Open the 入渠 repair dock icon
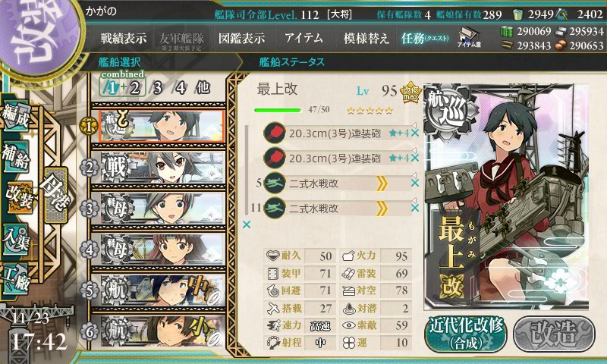Viewport: 607px width, 364px height. (x=17, y=239)
